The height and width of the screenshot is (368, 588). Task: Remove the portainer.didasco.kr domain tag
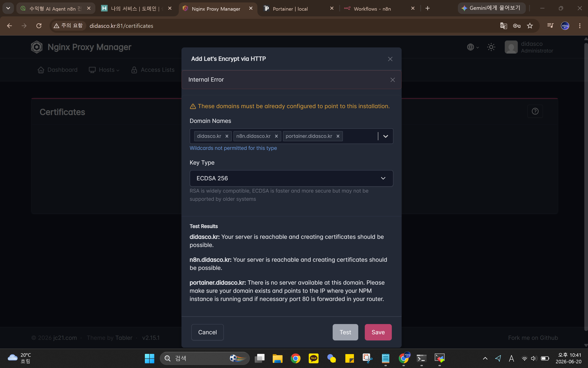pyautogui.click(x=338, y=136)
